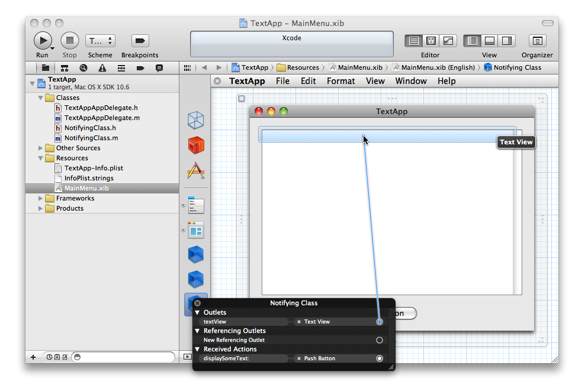The height and width of the screenshot is (391, 588).
Task: Click TextApp in the jump bar
Action: pyautogui.click(x=250, y=67)
